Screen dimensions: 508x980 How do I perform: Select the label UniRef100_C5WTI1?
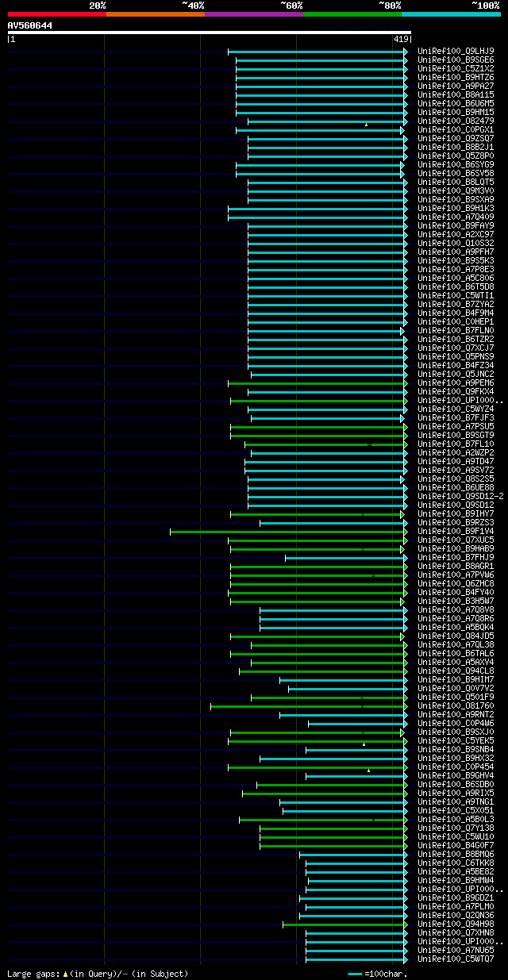point(456,295)
